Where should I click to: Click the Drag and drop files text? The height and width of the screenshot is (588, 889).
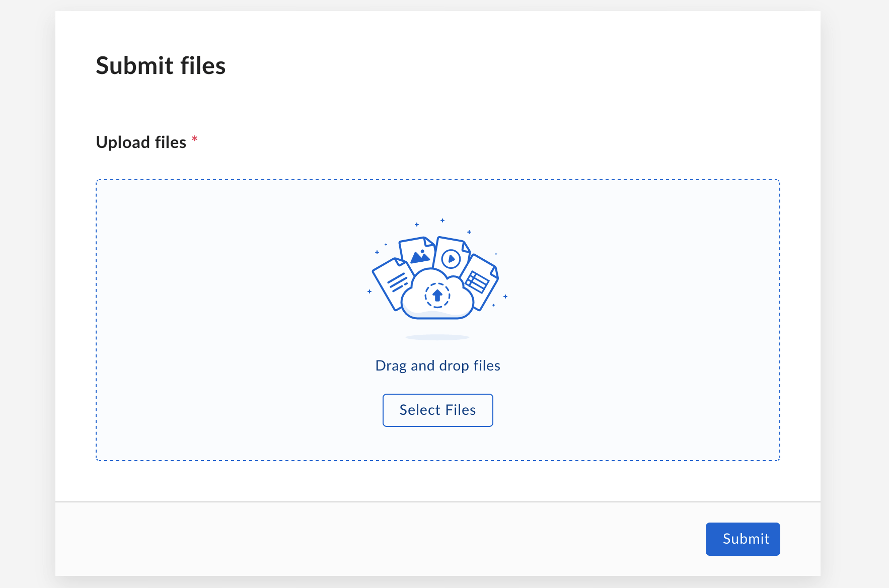click(x=437, y=365)
